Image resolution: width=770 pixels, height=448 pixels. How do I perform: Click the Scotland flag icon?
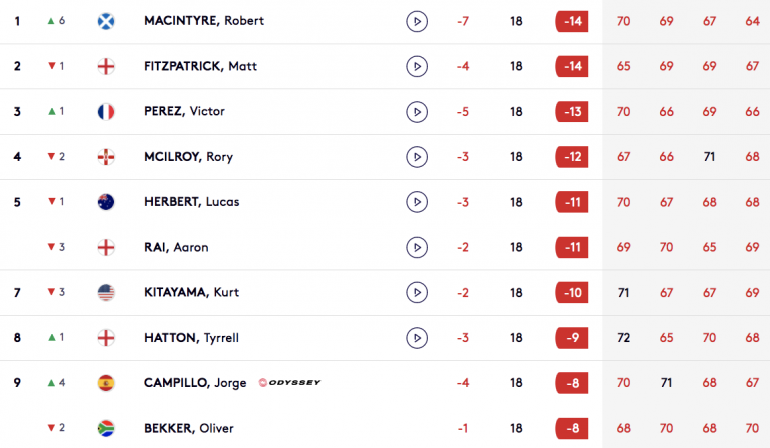(106, 21)
